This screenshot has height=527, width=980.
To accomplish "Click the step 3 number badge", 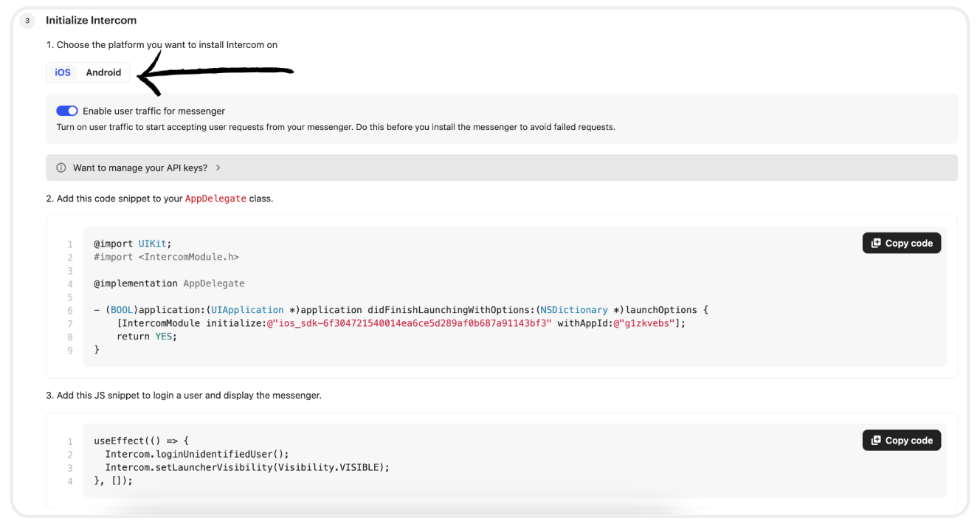I will 27,21.
